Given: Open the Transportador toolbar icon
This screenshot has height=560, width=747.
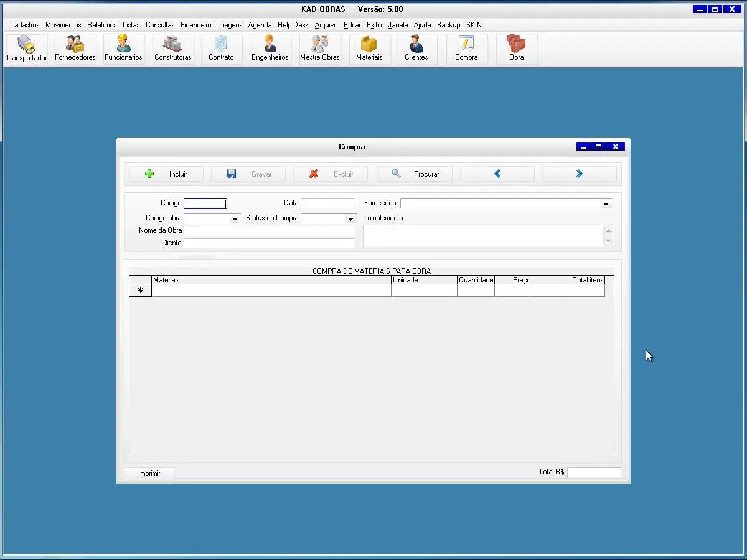Looking at the screenshot, I should click(26, 49).
